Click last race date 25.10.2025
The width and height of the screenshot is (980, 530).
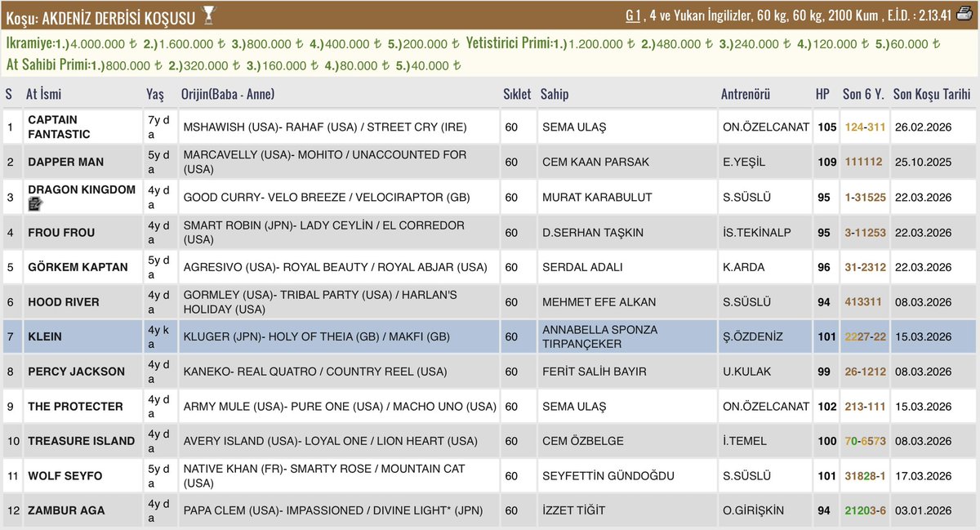(x=923, y=162)
